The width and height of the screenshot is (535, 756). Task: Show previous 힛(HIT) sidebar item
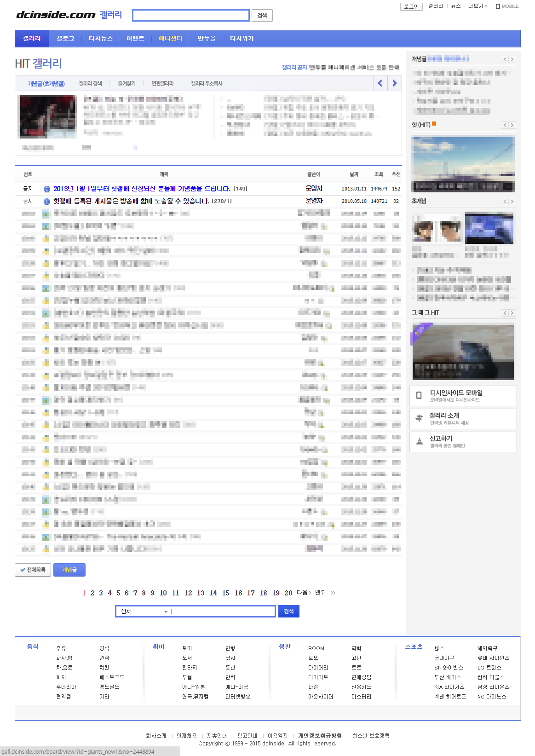pos(505,125)
